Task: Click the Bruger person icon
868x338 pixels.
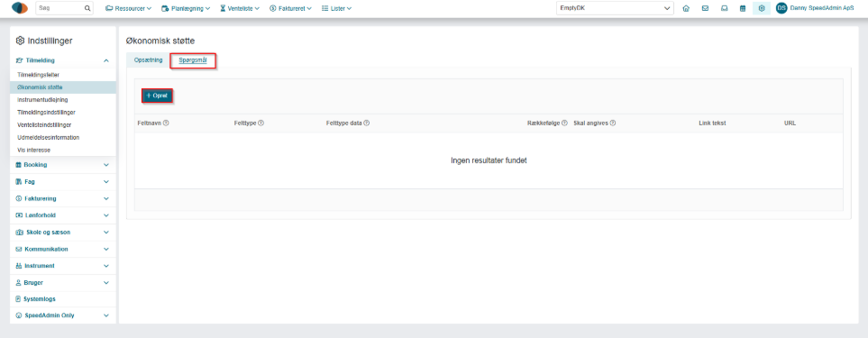Action: click(x=19, y=283)
